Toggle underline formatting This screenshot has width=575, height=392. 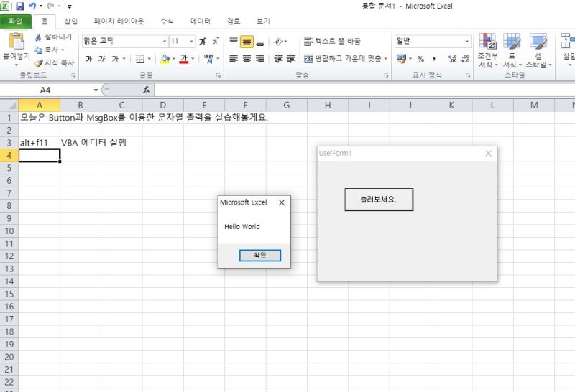tap(115, 59)
